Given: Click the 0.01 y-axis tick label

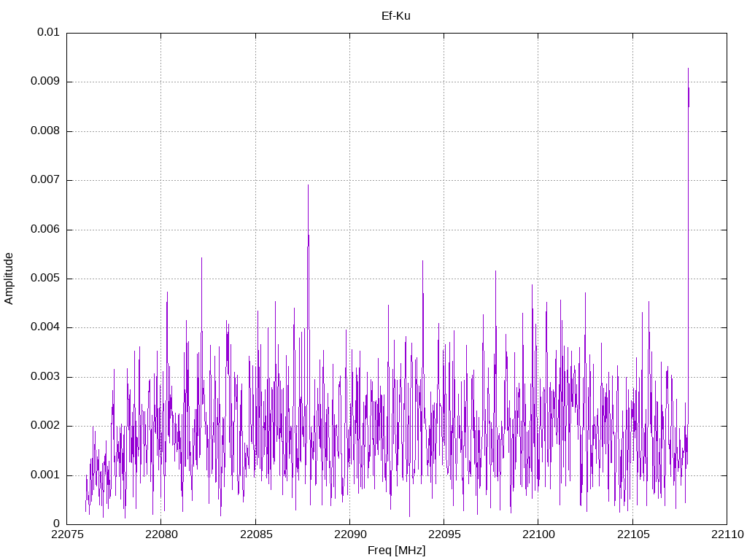Looking at the screenshot, I should coord(48,33).
